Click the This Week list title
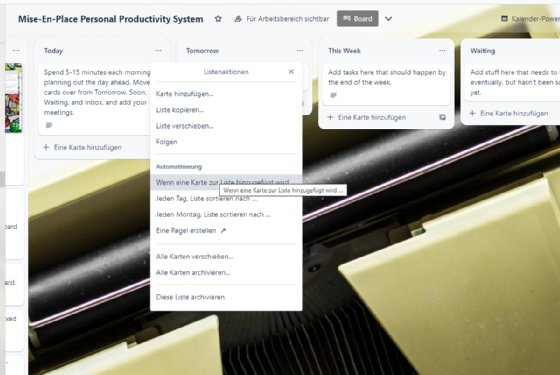The width and height of the screenshot is (560, 375). point(345,51)
